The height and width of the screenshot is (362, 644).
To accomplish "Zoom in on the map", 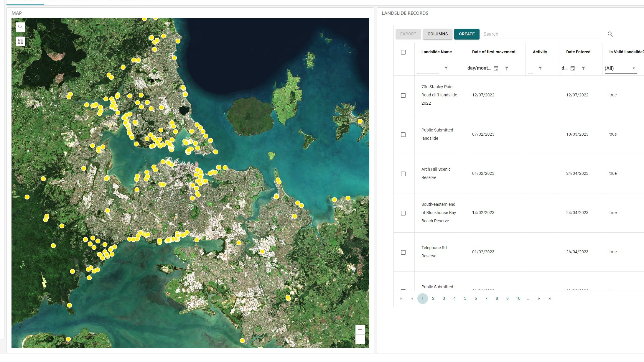I will click(x=360, y=330).
